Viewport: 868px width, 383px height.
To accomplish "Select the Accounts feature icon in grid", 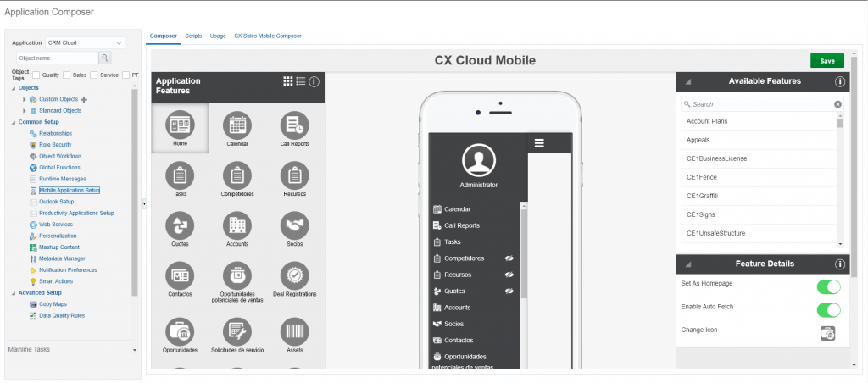I will click(x=237, y=225).
